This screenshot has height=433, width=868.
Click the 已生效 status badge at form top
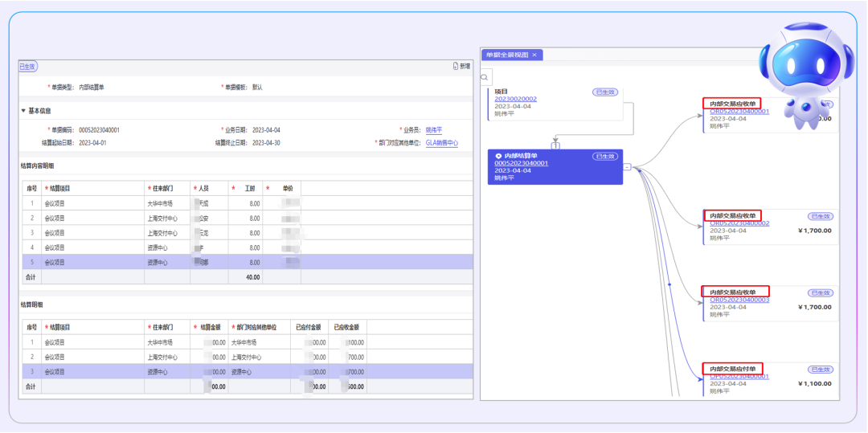point(28,67)
